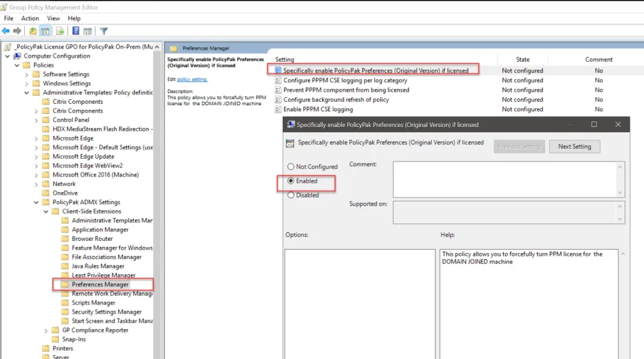The height and width of the screenshot is (359, 644).
Task: Toggle Show/Hide Console Tree icon
Action: (45, 31)
